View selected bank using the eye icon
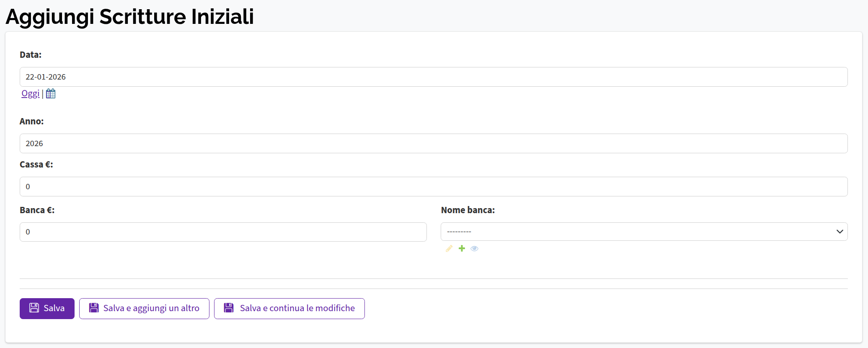This screenshot has width=868, height=348. 474,249
